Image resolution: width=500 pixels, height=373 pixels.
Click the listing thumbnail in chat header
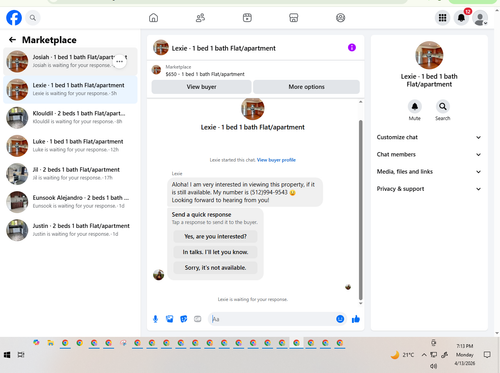161,48
